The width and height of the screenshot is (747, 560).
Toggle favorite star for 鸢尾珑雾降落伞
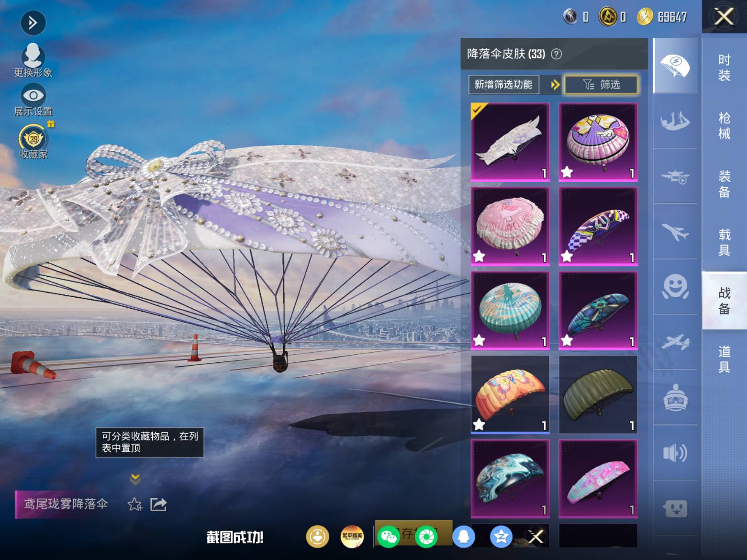(134, 504)
